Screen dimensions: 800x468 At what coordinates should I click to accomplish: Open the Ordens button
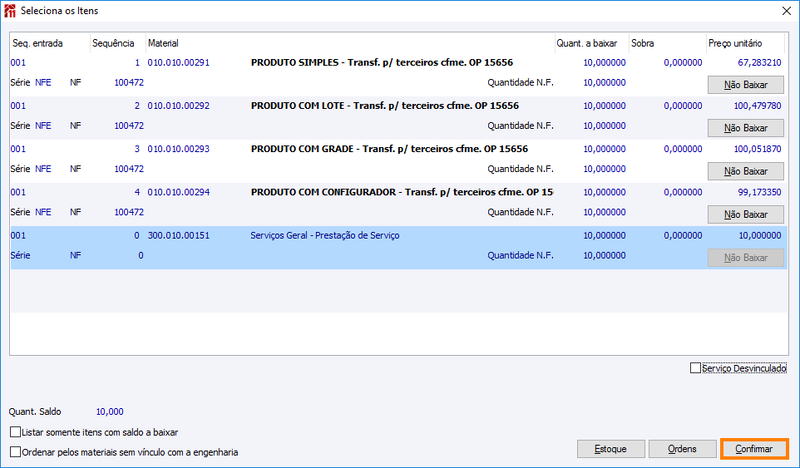click(x=682, y=449)
